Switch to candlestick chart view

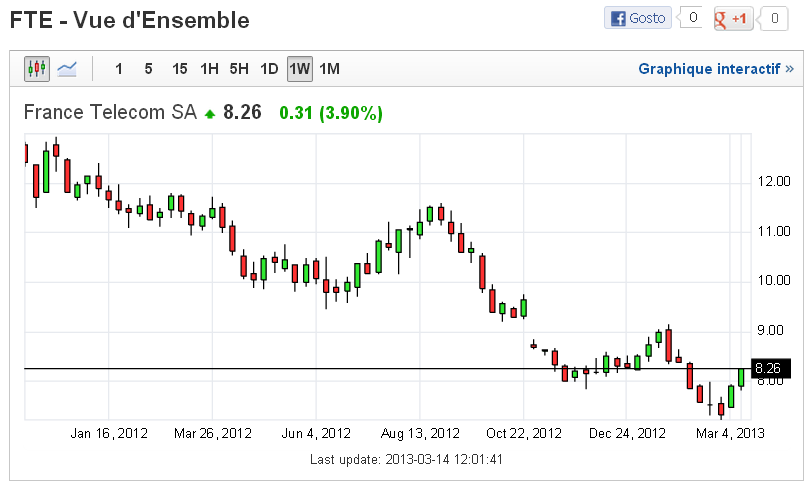click(x=37, y=69)
